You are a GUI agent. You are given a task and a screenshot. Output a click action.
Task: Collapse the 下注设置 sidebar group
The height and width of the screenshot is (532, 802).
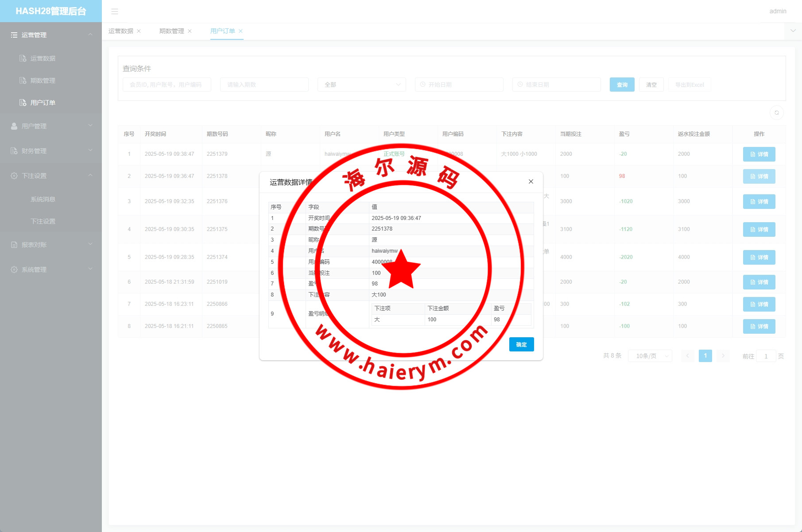tap(51, 176)
